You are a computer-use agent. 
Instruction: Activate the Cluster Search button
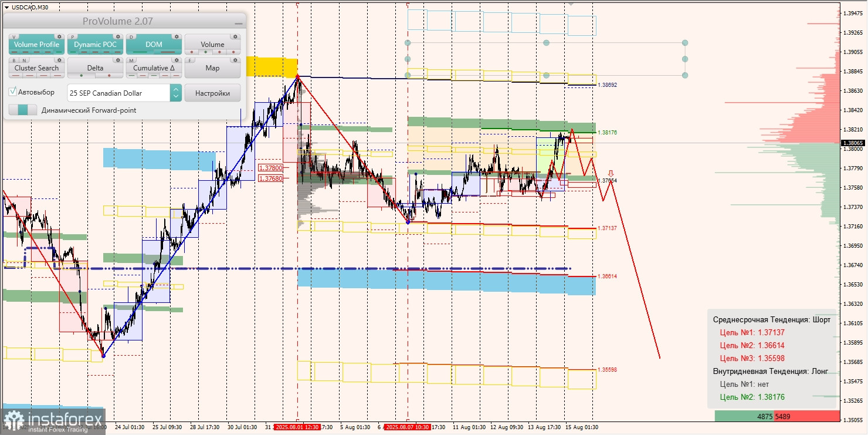coord(36,68)
